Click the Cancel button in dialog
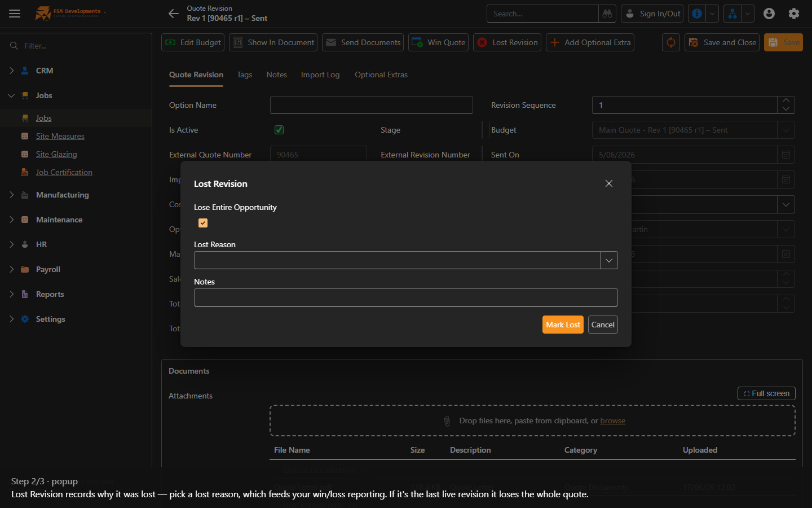 coord(603,325)
